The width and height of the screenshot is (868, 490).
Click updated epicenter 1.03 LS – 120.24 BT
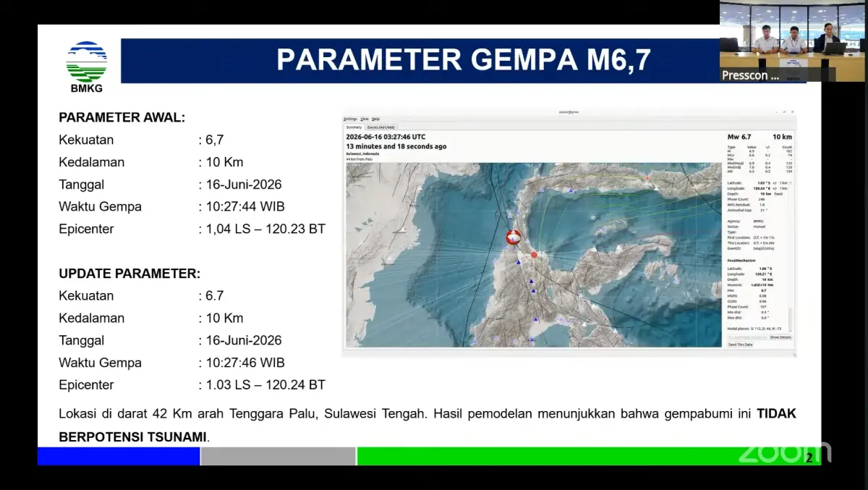[265, 385]
